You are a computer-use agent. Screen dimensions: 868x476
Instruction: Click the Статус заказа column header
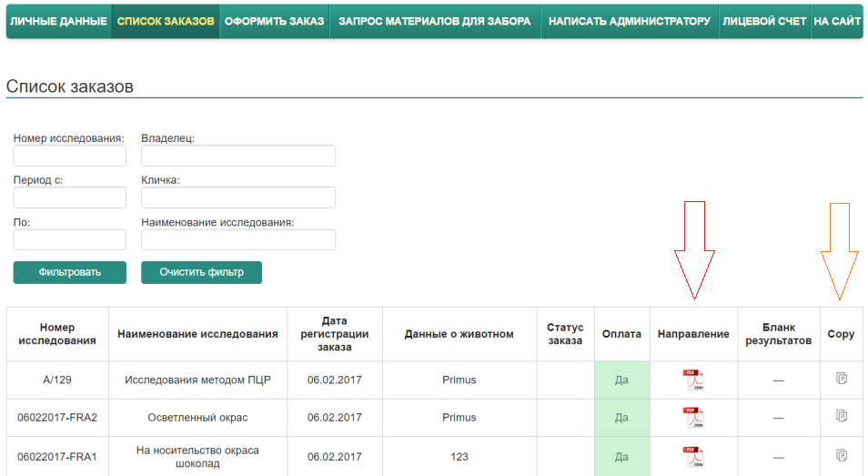coord(565,334)
